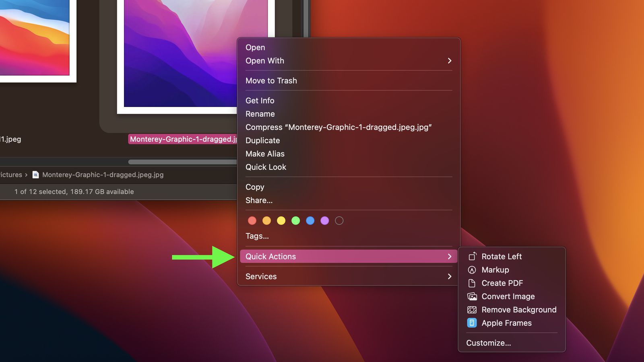Screen dimensions: 644x362
Task: Expand the Open With submenu arrow
Action: pyautogui.click(x=449, y=61)
